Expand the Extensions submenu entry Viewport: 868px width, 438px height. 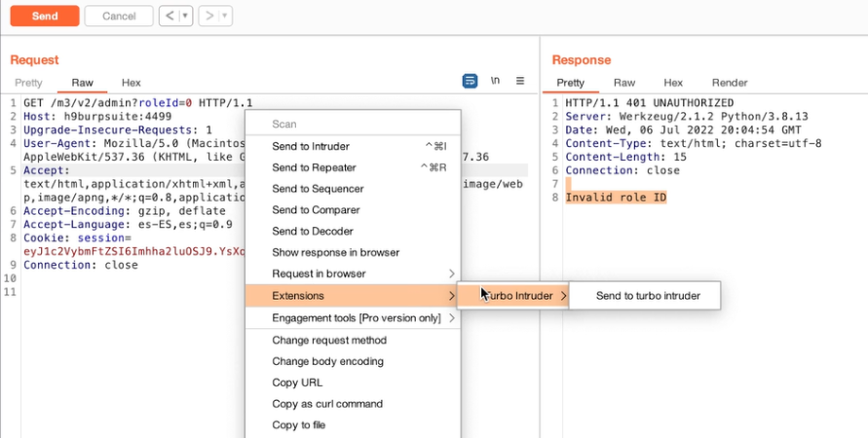coord(353,296)
